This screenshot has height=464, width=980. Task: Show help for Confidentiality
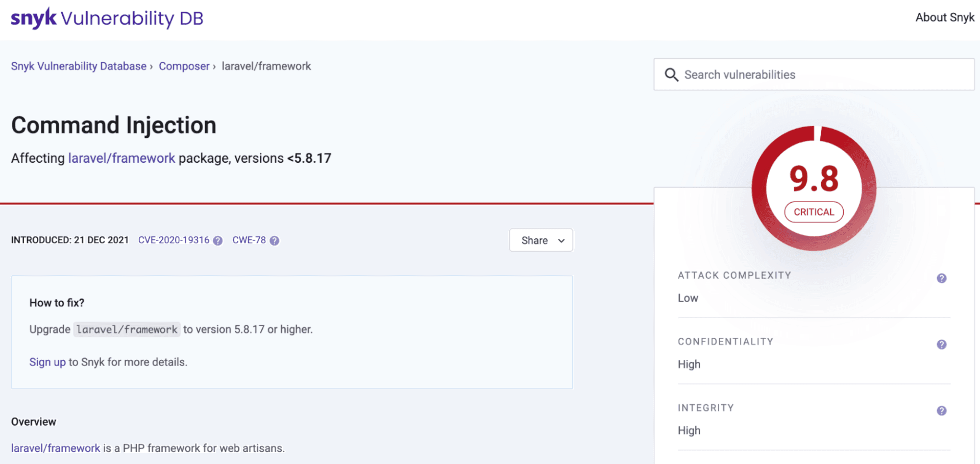pyautogui.click(x=942, y=345)
